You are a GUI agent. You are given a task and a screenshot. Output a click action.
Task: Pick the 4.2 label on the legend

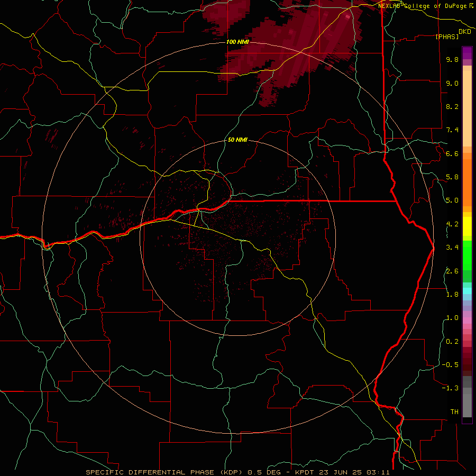tap(452, 224)
